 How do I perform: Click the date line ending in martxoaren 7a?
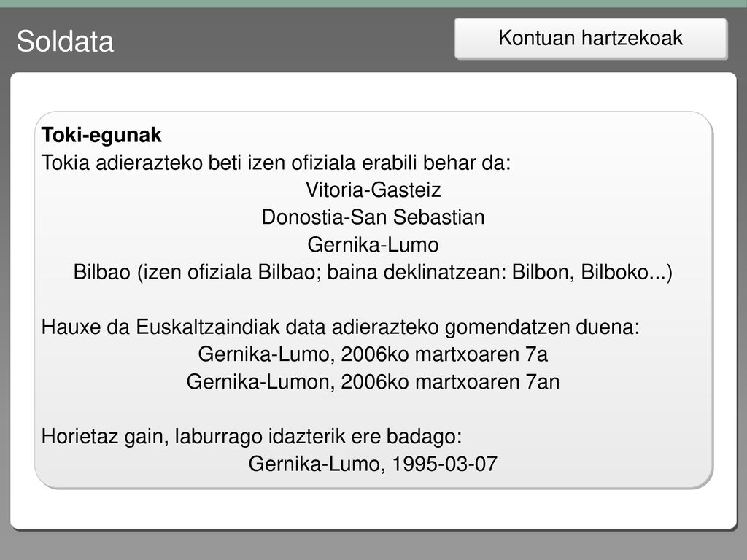click(x=373, y=354)
